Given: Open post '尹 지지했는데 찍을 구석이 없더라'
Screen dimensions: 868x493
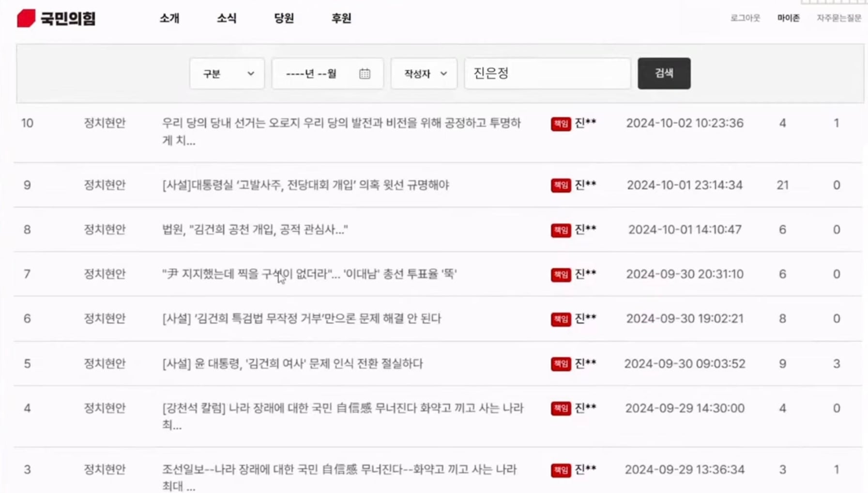Looking at the screenshot, I should [x=309, y=274].
